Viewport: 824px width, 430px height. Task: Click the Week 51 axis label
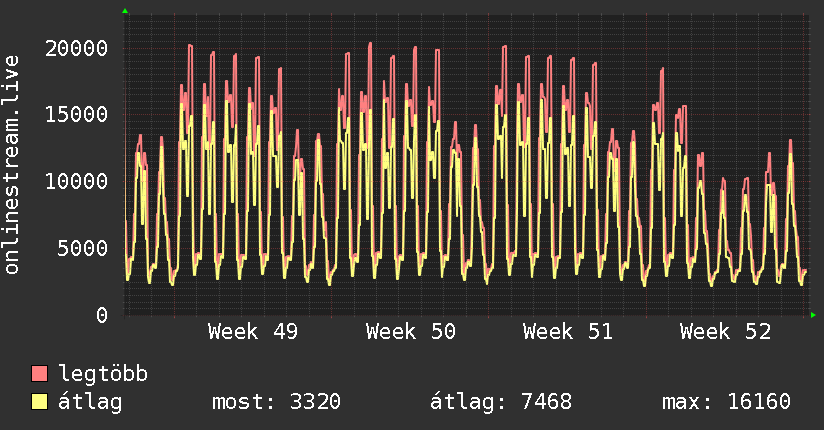(568, 332)
